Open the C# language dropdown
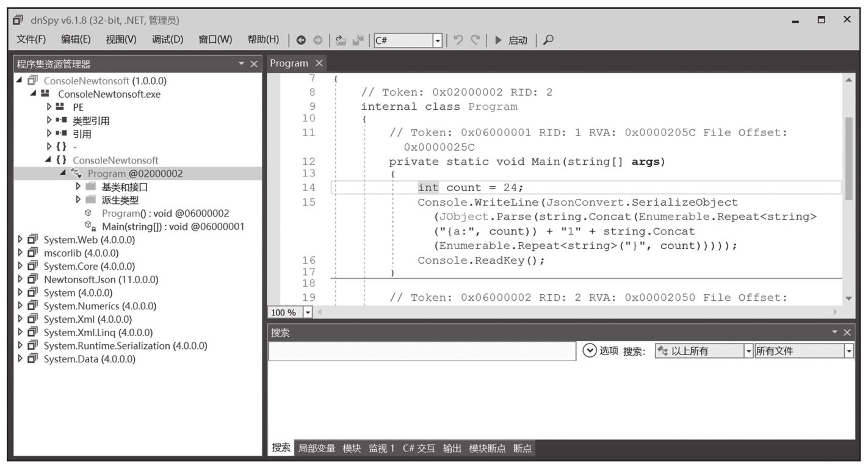Image resolution: width=868 pixels, height=468 pixels. 437,40
